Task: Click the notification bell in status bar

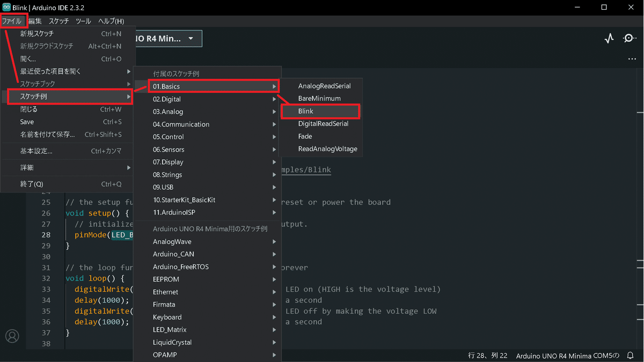Action: pos(631,356)
